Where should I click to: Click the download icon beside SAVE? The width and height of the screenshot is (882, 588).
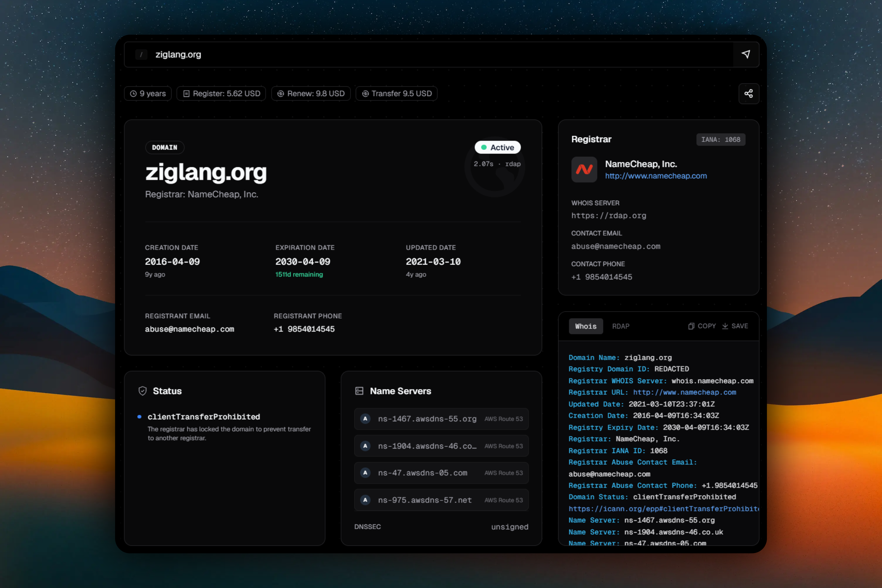pos(725,326)
